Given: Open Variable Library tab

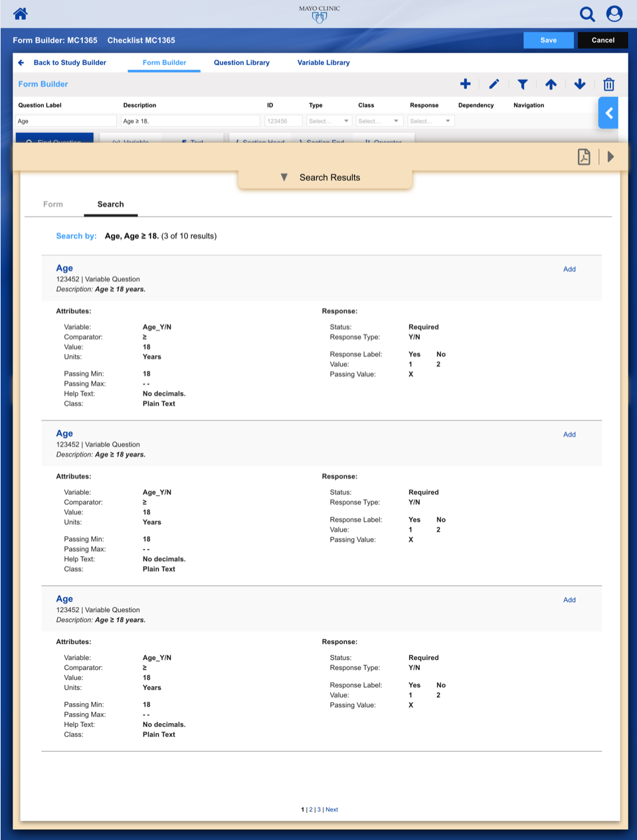Looking at the screenshot, I should pos(323,62).
